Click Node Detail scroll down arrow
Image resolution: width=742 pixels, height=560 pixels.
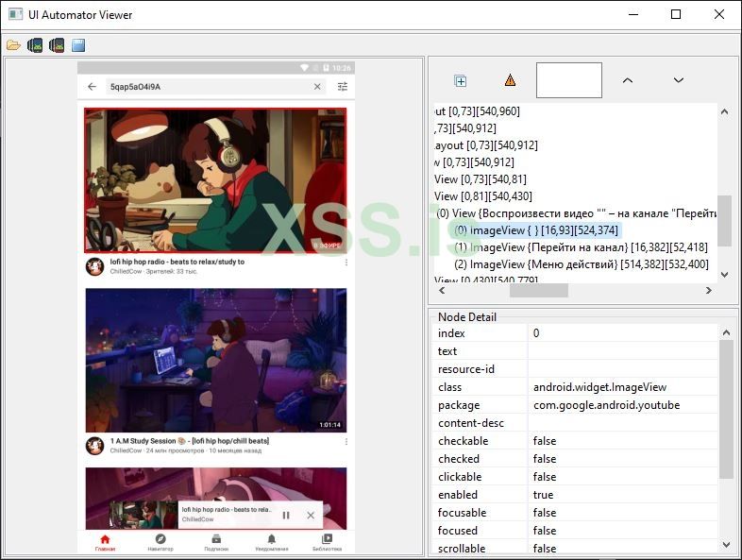(x=726, y=545)
